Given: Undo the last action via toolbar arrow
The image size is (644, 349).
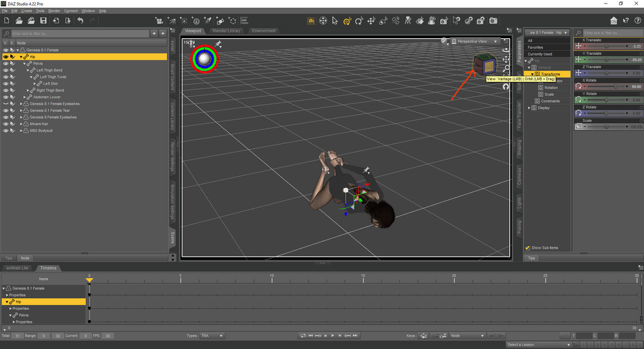Looking at the screenshot, I should (x=80, y=21).
